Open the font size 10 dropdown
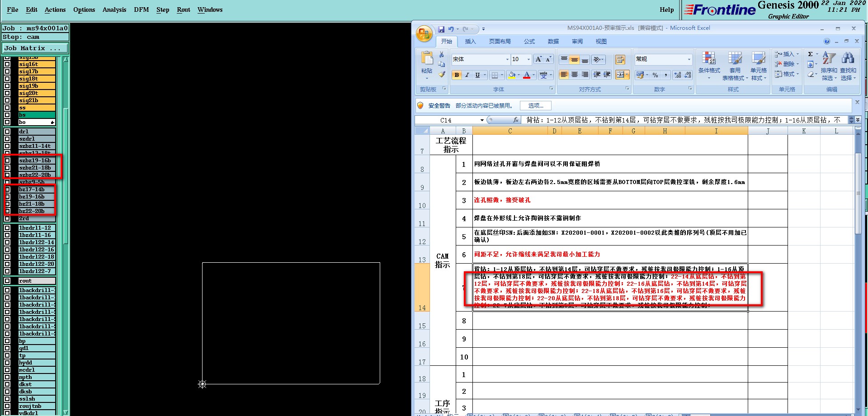This screenshot has height=416, width=868. pos(528,59)
